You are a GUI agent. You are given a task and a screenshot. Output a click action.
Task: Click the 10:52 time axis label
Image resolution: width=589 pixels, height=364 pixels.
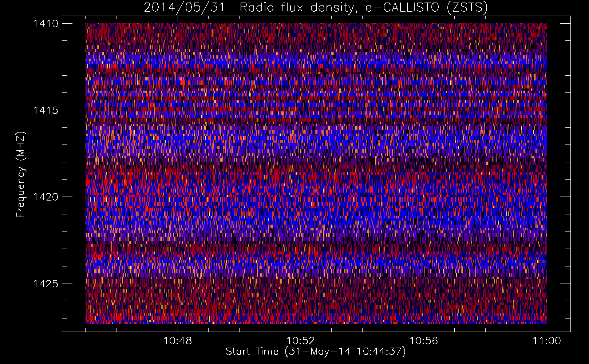coord(301,341)
